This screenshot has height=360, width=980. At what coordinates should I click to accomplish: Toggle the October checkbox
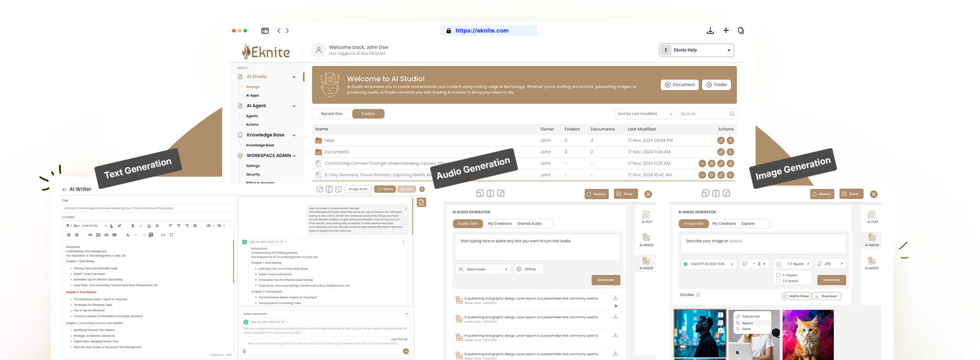pyautogui.click(x=698, y=295)
